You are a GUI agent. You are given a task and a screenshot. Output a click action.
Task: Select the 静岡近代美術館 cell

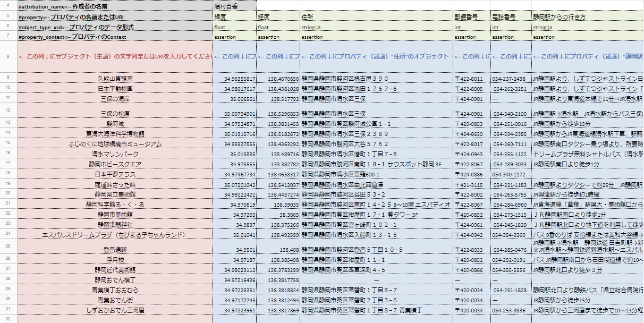pos(115,270)
